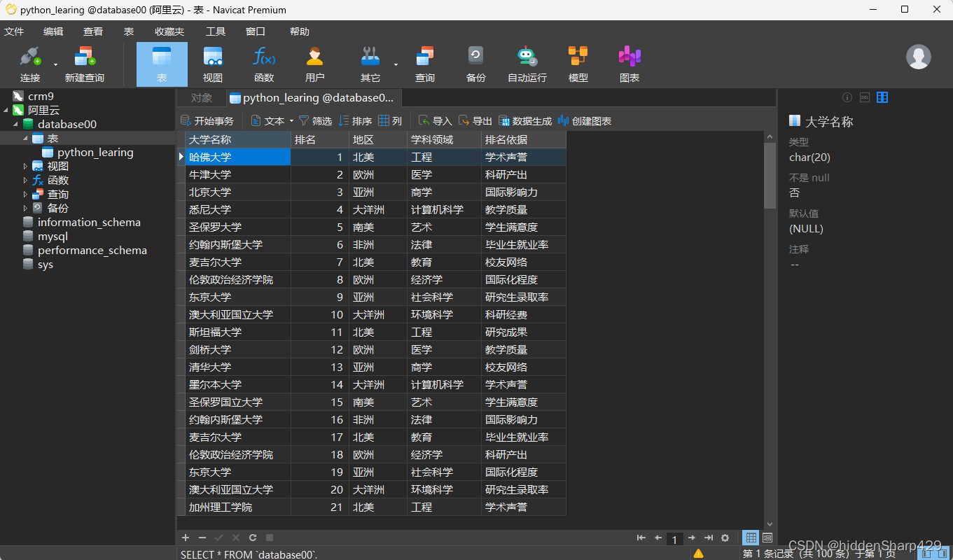953x560 pixels.
Task: Select python_learing table in the tree
Action: click(x=88, y=152)
